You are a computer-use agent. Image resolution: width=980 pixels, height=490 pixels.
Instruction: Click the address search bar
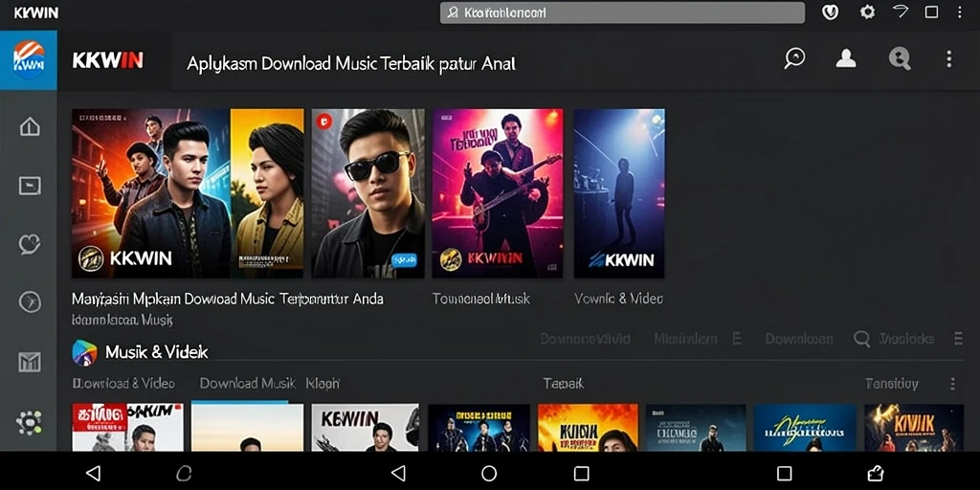(622, 12)
